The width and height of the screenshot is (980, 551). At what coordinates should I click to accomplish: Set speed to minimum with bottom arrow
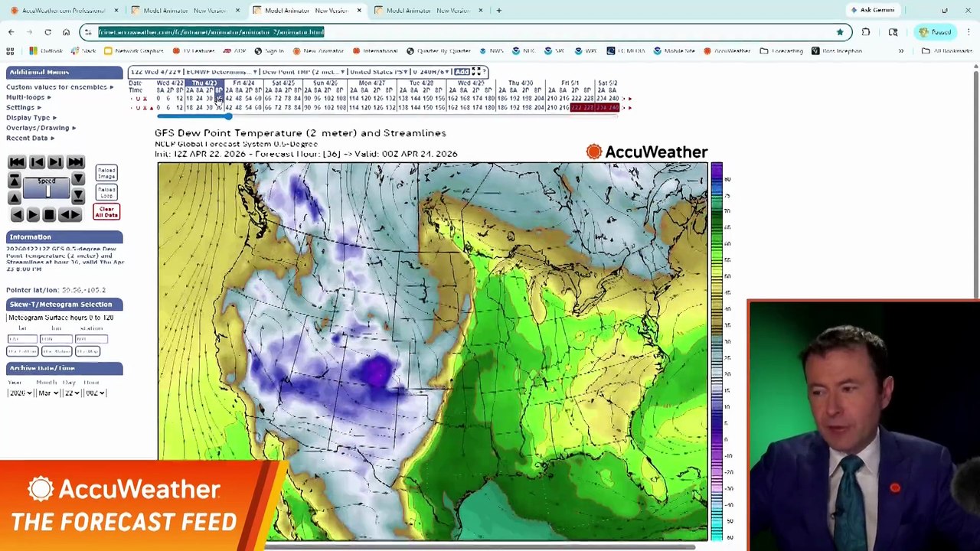coord(78,197)
